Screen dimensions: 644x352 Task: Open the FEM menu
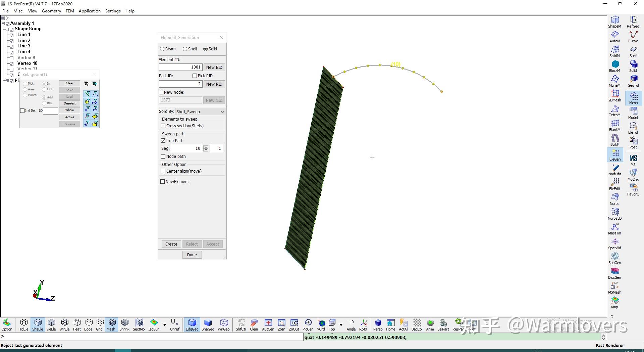70,11
